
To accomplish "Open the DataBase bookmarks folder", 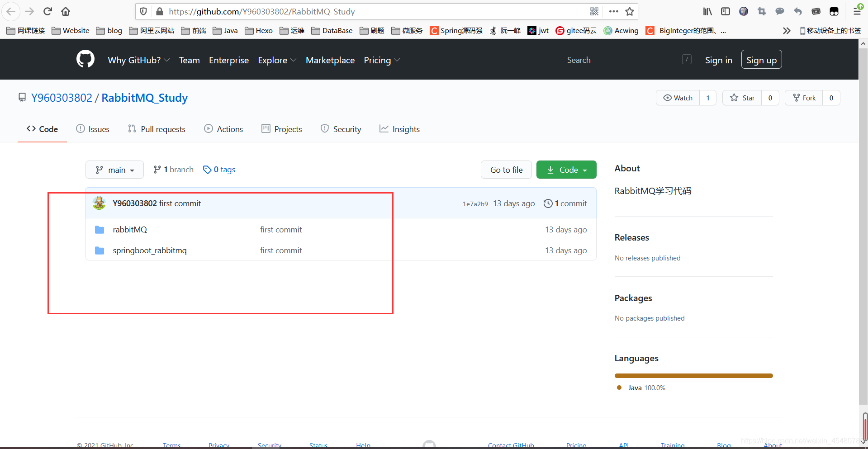I will [x=332, y=30].
